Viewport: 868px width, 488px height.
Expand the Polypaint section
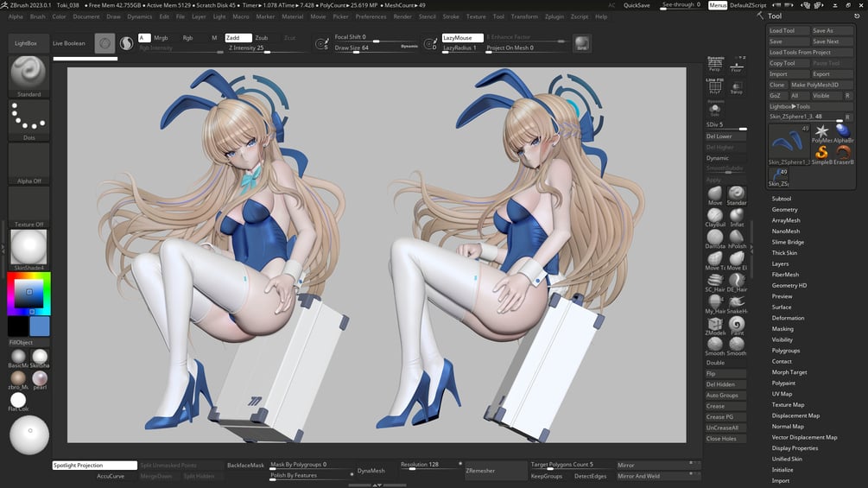point(784,383)
